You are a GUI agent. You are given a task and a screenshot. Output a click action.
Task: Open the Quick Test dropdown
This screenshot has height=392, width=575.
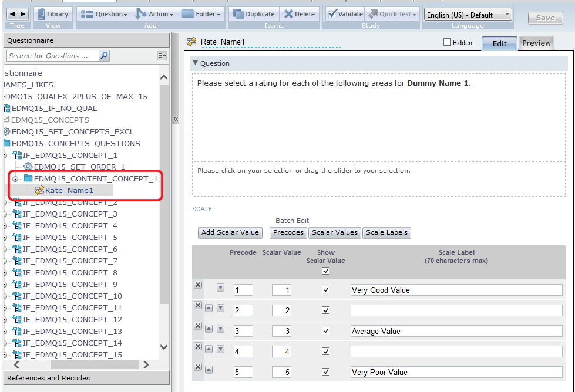click(392, 14)
